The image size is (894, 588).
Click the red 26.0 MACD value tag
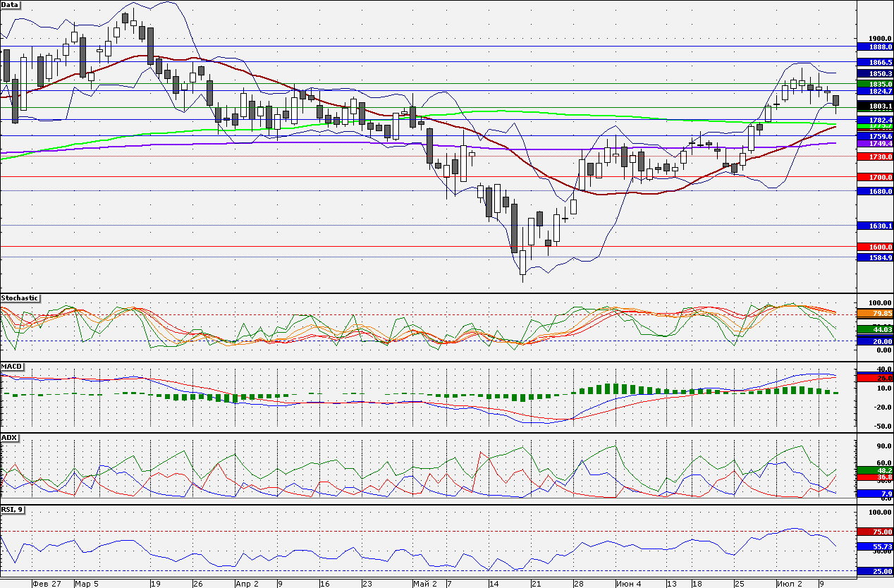click(x=874, y=379)
